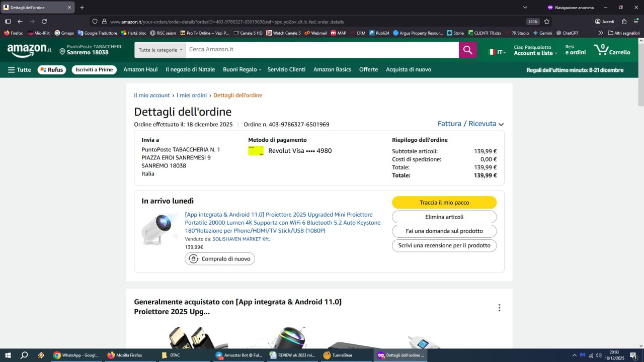
Task: Click the browser back arrow
Action: pos(20,22)
